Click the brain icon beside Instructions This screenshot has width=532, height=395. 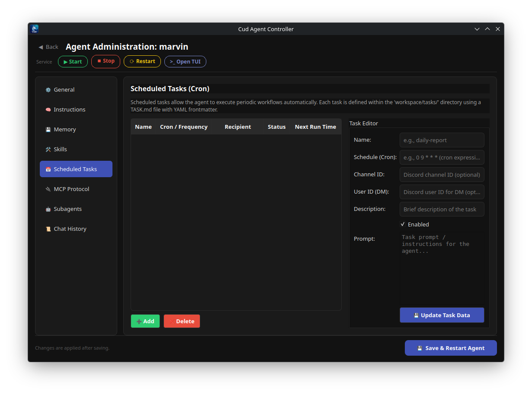[48, 110]
